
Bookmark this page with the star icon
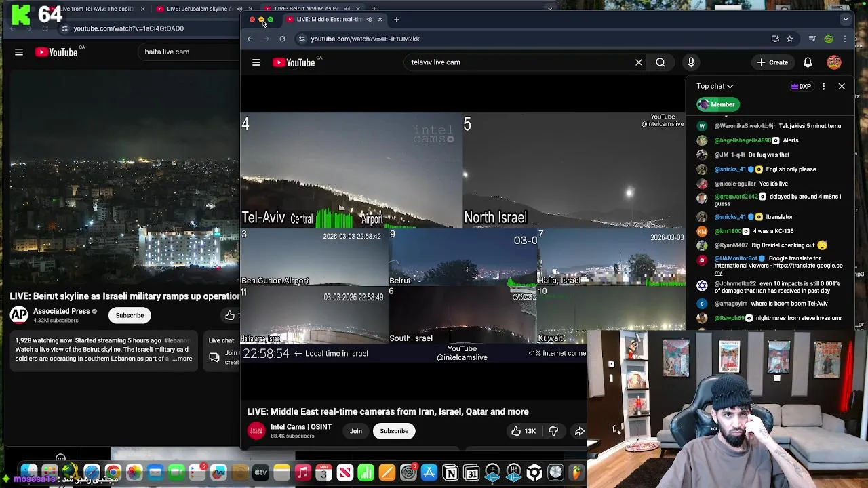click(x=789, y=39)
